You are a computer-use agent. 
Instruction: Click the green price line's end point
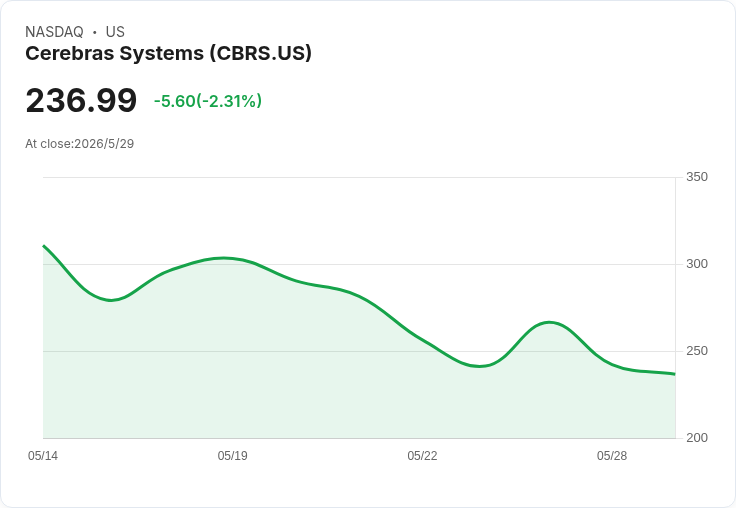point(675,374)
